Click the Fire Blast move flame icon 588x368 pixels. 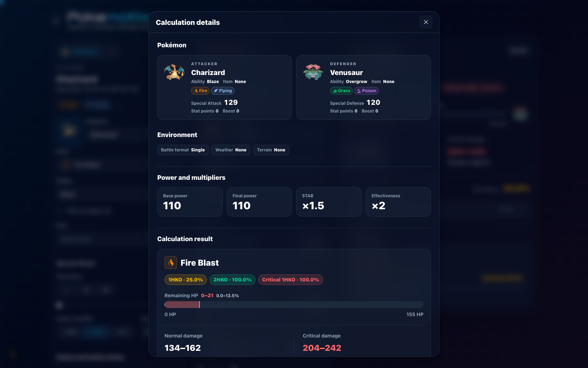point(171,263)
